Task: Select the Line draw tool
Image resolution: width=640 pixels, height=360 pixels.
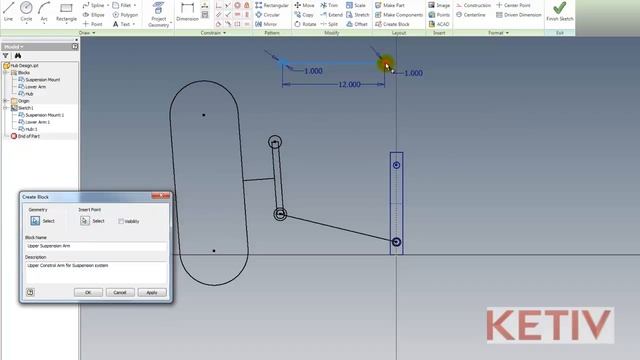Action: 9,11
